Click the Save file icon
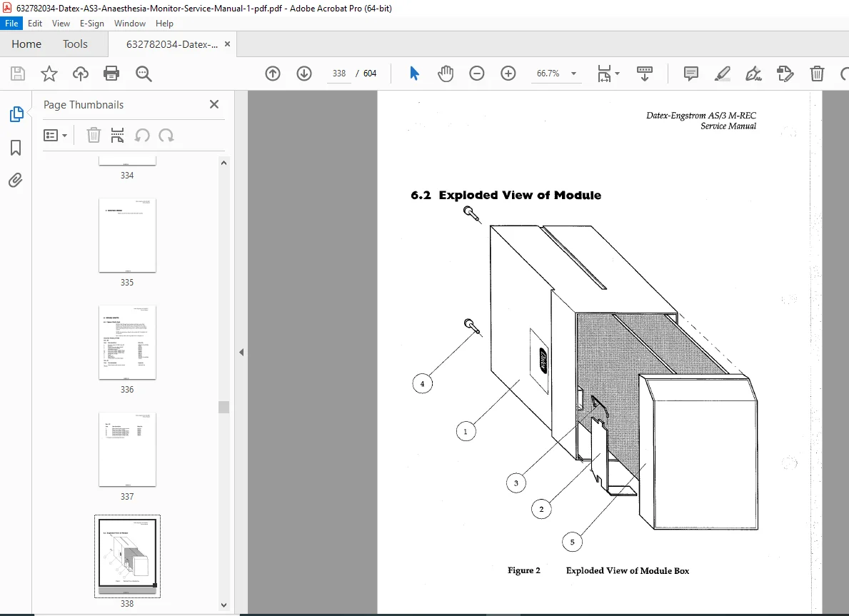 coord(18,73)
